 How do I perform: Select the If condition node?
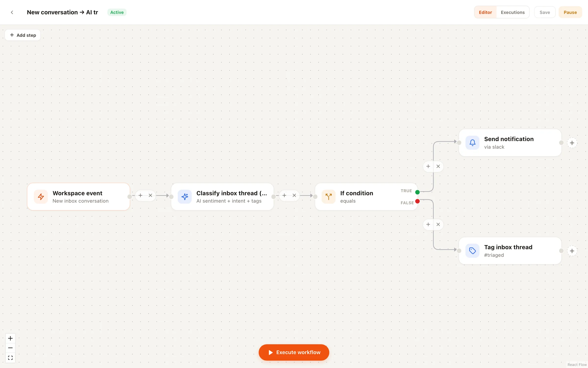(366, 197)
